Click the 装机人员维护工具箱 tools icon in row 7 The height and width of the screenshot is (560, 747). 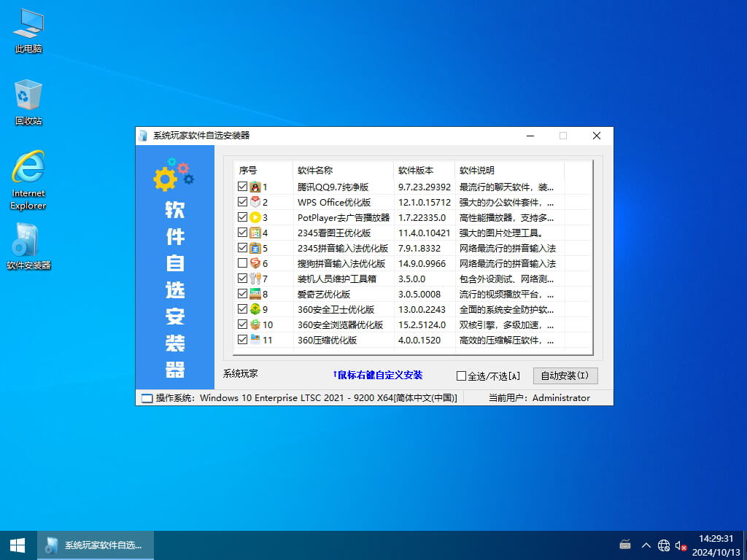click(x=255, y=279)
